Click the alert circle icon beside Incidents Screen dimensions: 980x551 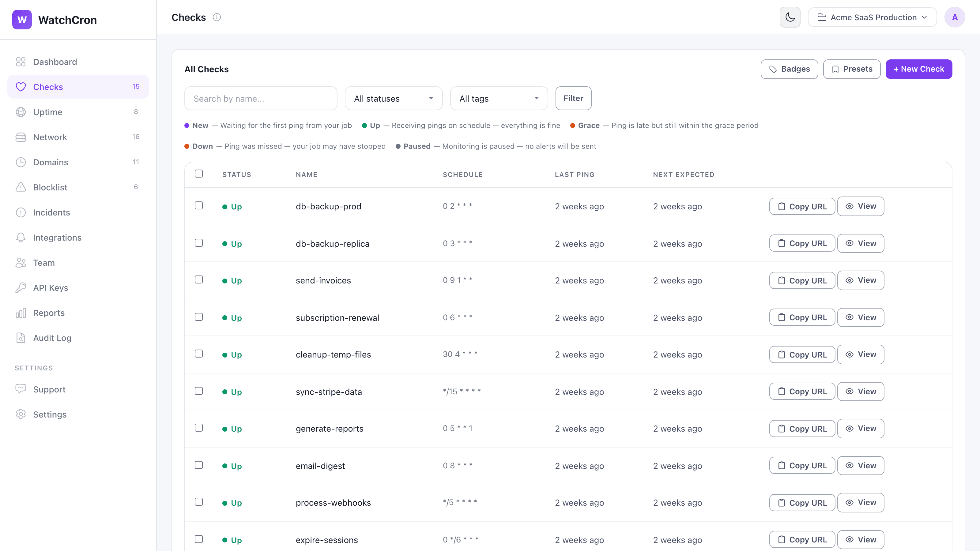click(x=21, y=212)
